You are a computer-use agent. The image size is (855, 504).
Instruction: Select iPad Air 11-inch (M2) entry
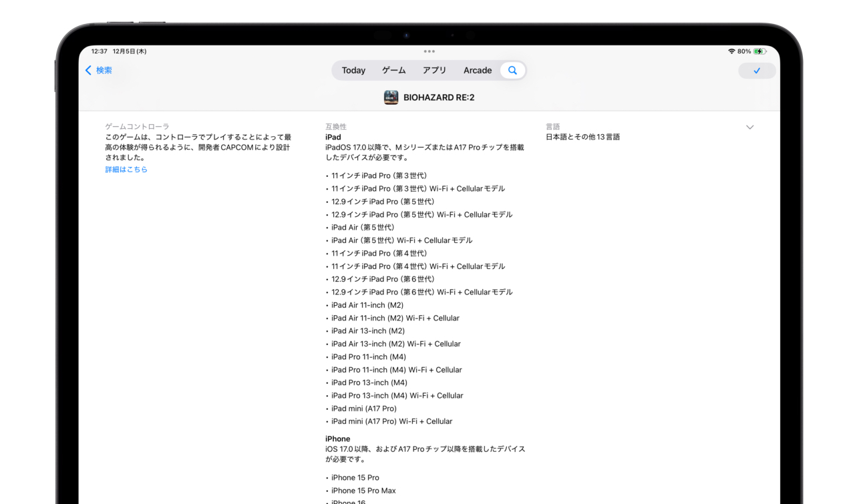point(367,305)
